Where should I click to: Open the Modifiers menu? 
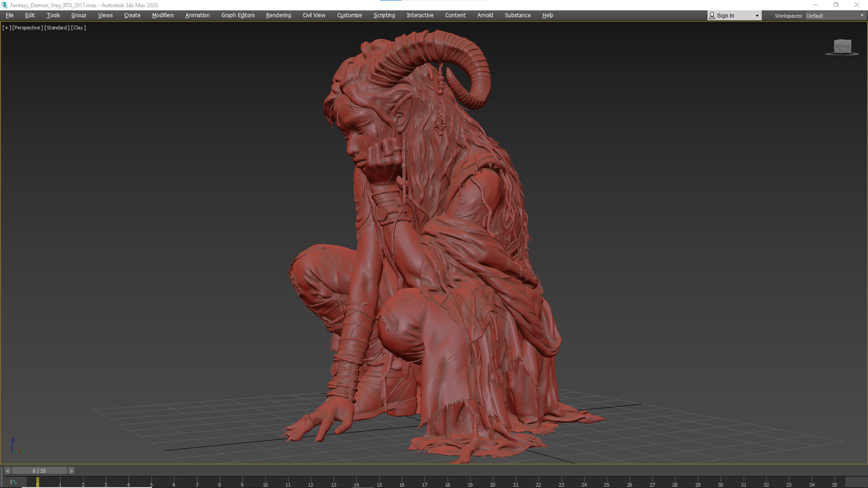tap(163, 15)
